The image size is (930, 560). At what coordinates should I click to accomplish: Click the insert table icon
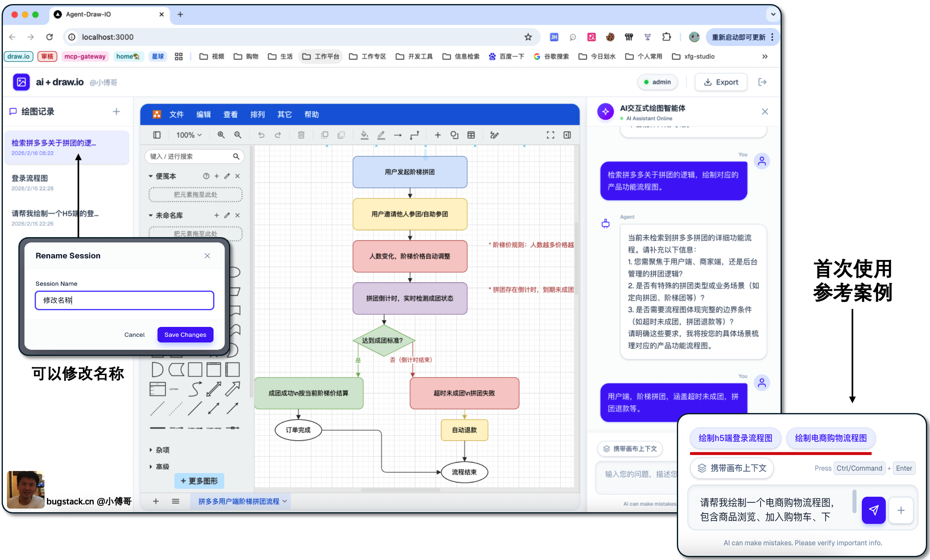471,135
